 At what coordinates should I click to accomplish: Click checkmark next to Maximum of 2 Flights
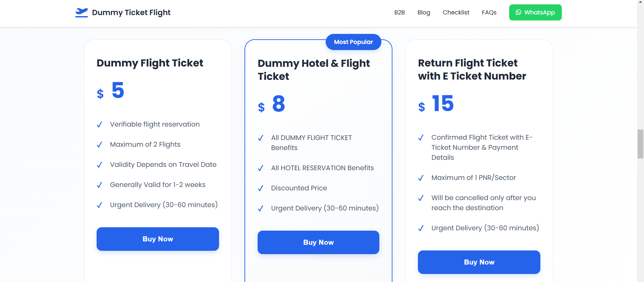click(x=99, y=145)
